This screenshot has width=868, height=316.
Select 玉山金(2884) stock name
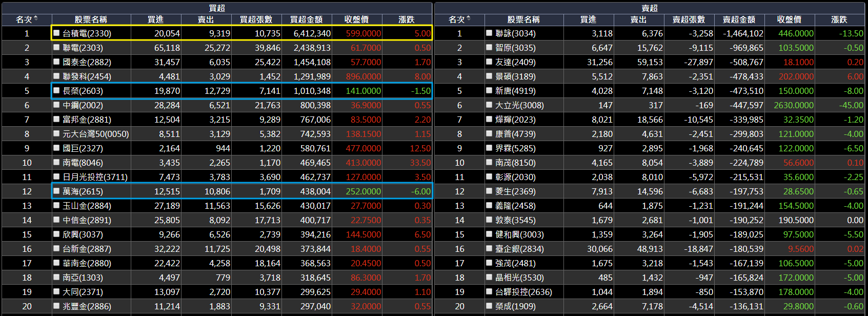click(87, 206)
